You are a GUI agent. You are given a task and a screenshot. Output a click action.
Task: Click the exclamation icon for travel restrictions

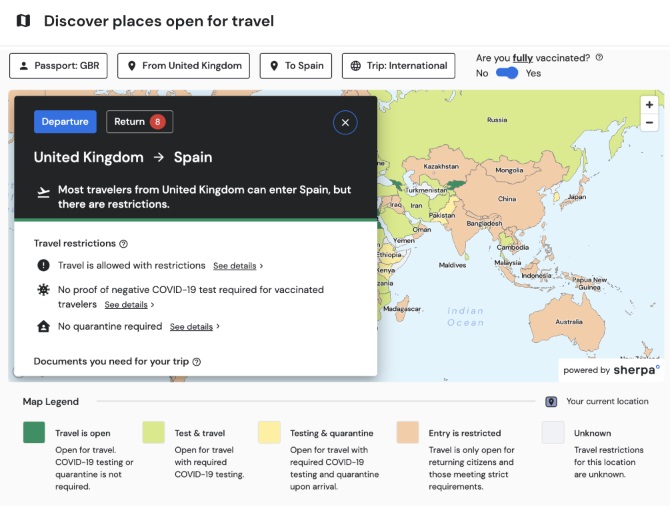(43, 265)
